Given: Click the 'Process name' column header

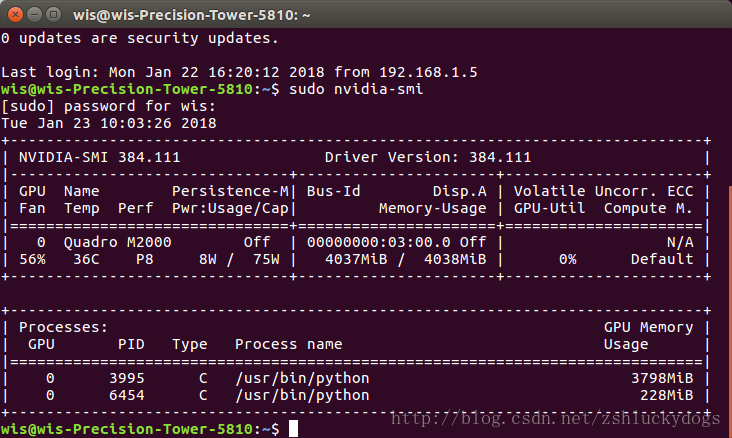Looking at the screenshot, I should (289, 344).
